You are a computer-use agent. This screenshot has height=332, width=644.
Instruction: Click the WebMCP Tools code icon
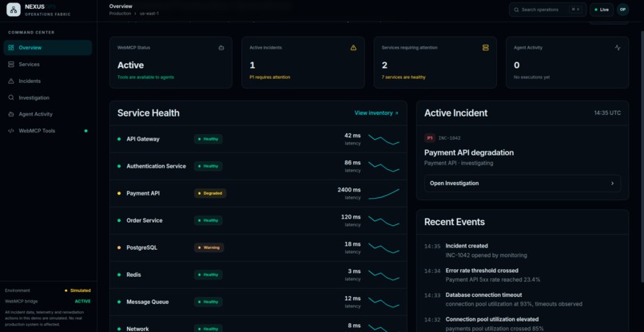(11, 131)
